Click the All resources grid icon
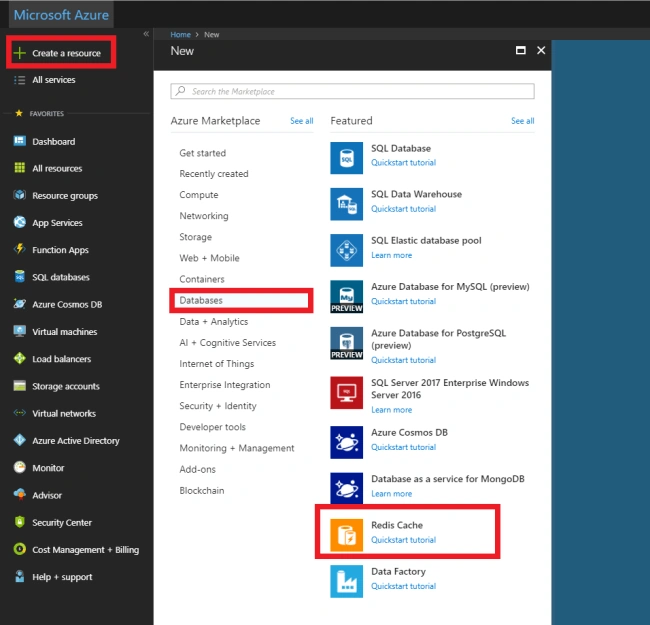650x625 pixels. [x=19, y=168]
